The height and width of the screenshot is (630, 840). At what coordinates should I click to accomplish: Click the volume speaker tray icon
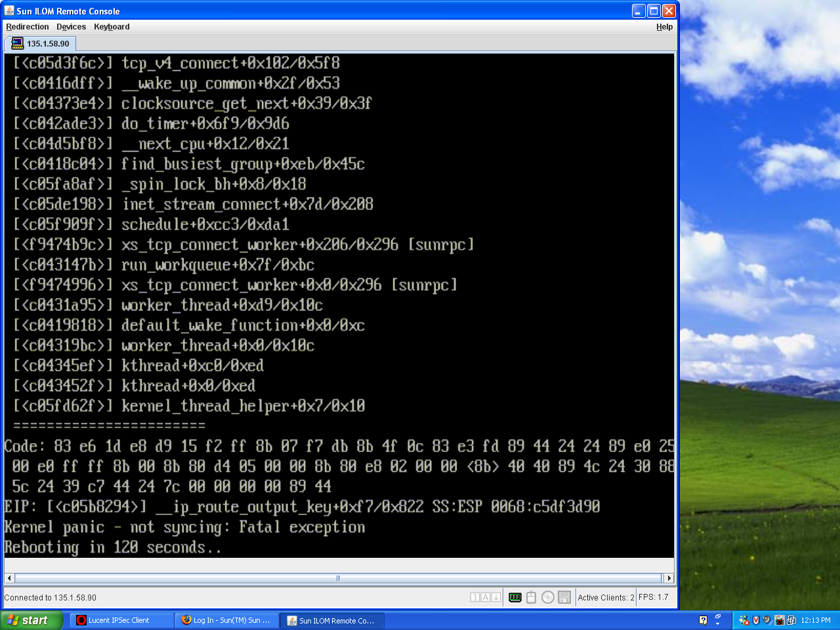point(766,620)
